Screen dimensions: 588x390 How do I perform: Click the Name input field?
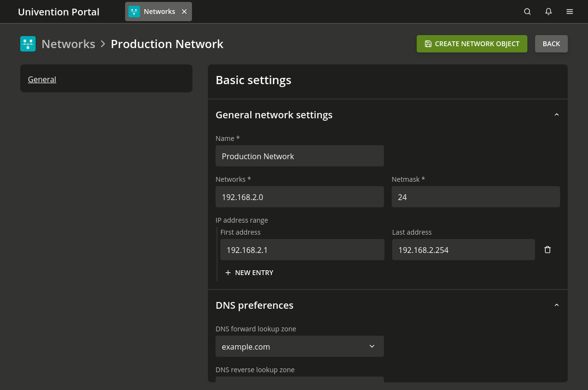(299, 156)
